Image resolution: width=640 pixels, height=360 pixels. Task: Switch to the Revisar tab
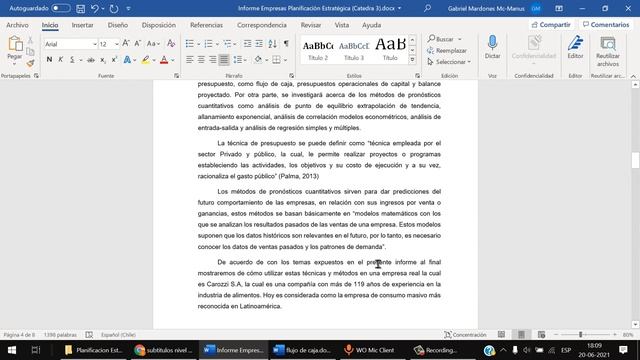(311, 25)
